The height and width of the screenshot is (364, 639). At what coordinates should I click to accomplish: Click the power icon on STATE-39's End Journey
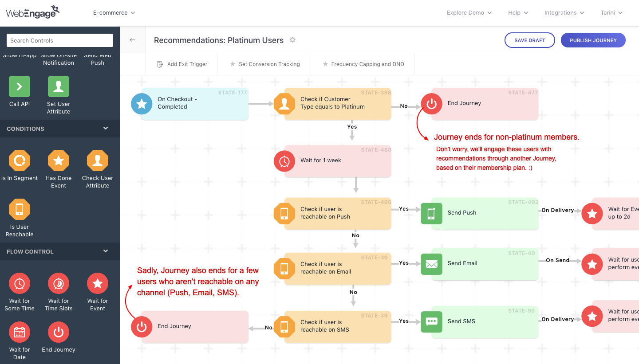click(x=142, y=327)
